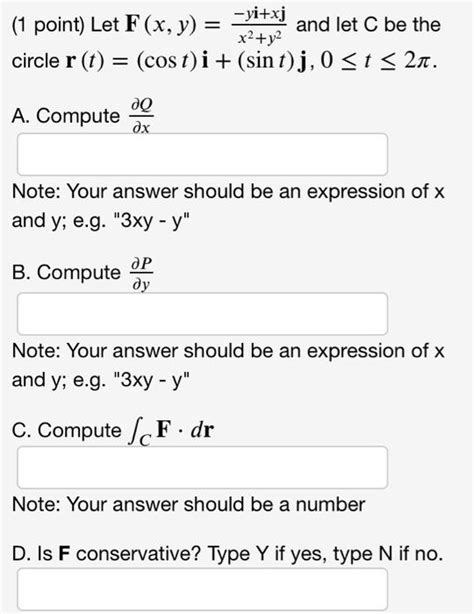This screenshot has height=614, width=474.
Task: Click the 'A. Compute' label
Action: click(x=66, y=116)
